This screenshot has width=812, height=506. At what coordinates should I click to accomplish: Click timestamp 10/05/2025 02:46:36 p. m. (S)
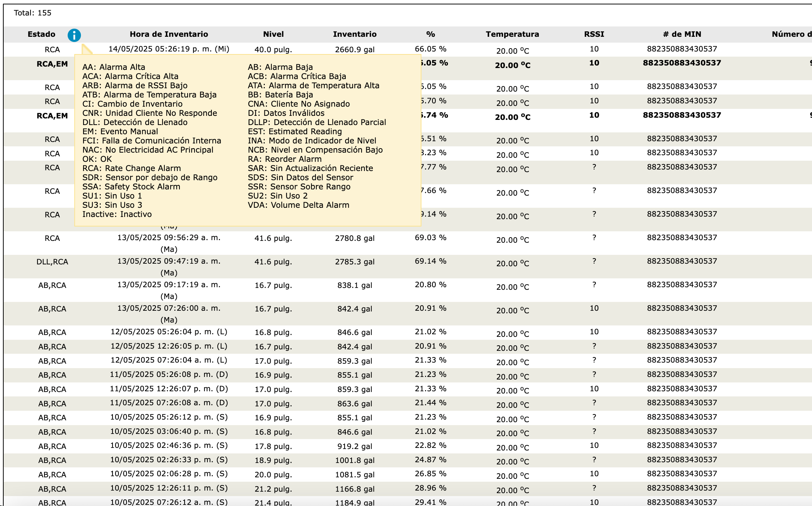(x=169, y=445)
